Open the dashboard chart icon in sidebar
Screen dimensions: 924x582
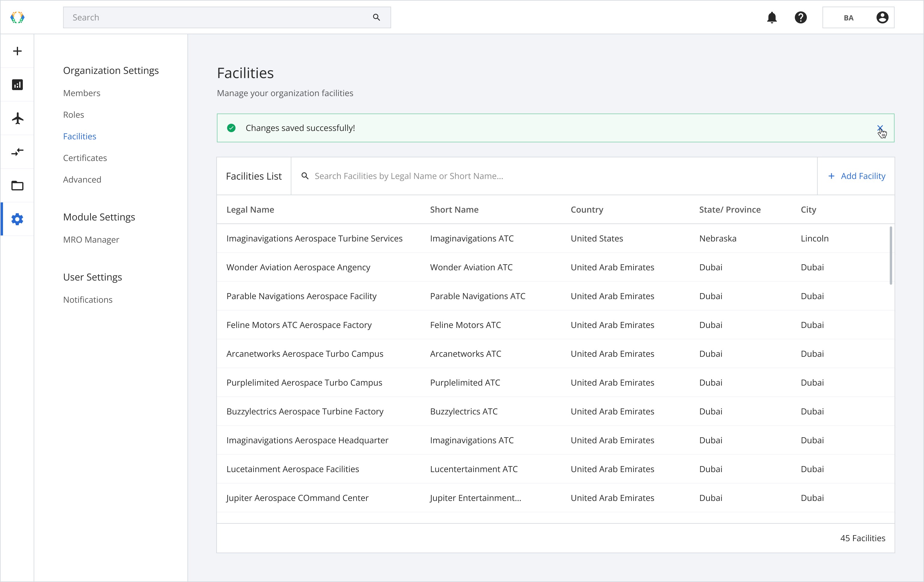coord(17,85)
